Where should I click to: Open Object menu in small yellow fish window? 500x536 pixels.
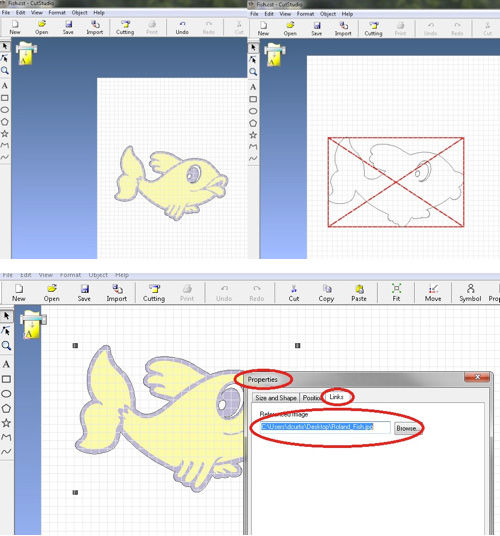(x=79, y=13)
